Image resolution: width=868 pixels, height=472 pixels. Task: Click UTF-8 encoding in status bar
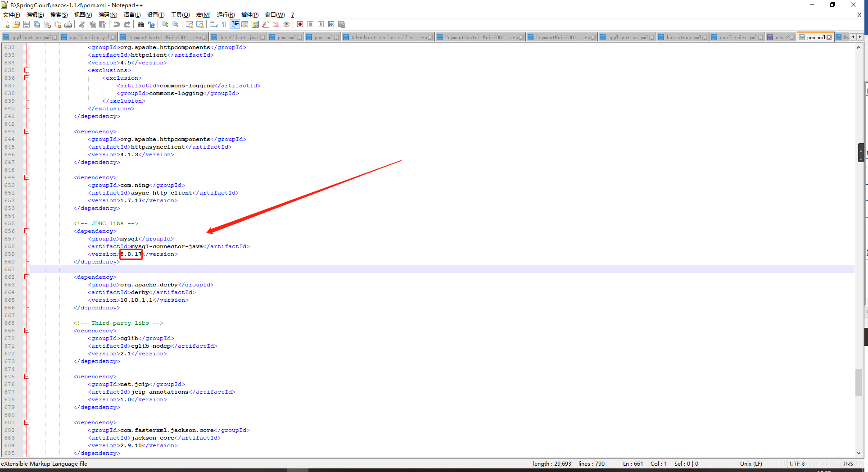797,463
